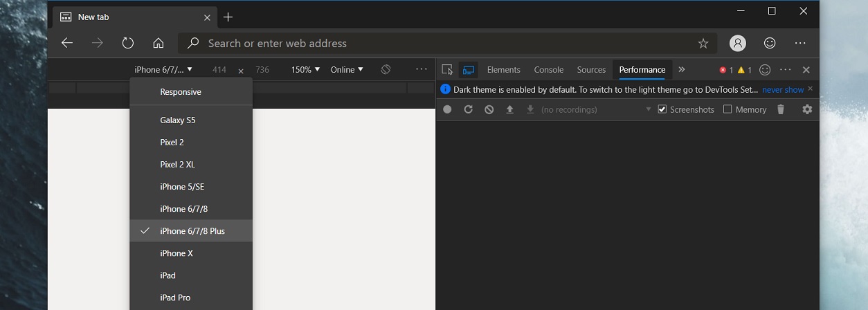Start recording a performance profile
This screenshot has height=310, width=868.
(x=447, y=109)
